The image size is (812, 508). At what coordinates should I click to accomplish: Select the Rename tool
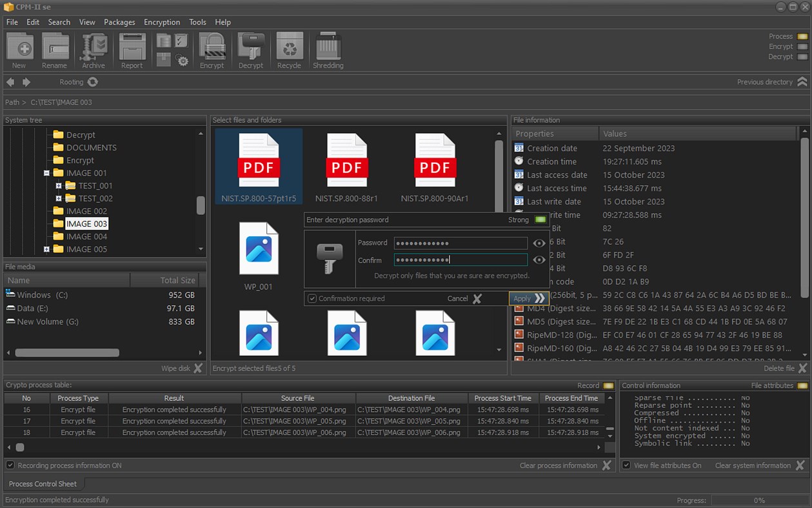pos(55,48)
